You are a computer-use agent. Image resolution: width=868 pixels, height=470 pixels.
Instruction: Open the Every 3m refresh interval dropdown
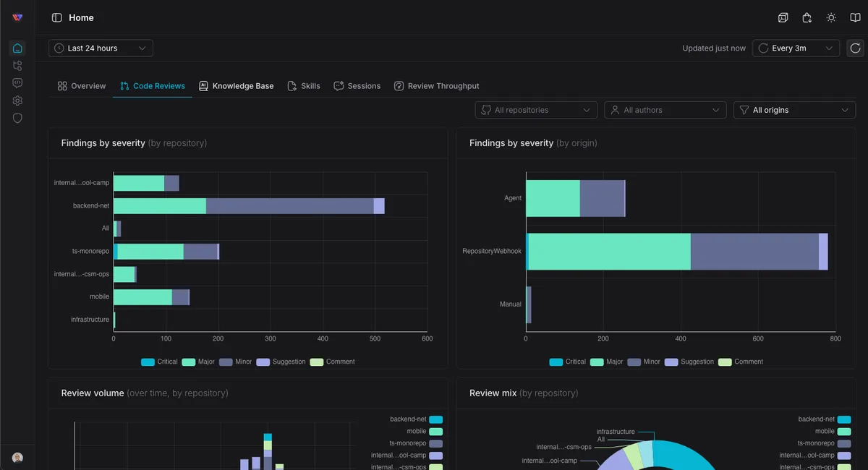coord(796,48)
